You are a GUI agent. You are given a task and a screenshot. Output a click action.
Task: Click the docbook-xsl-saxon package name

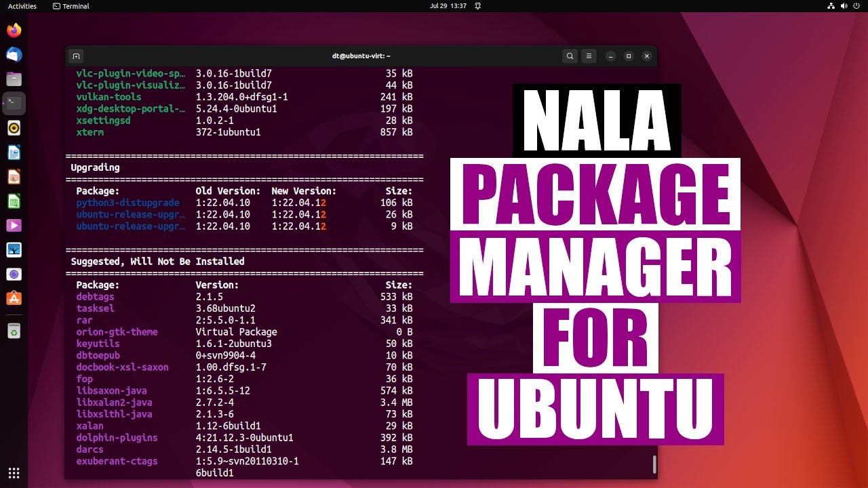pyautogui.click(x=122, y=367)
